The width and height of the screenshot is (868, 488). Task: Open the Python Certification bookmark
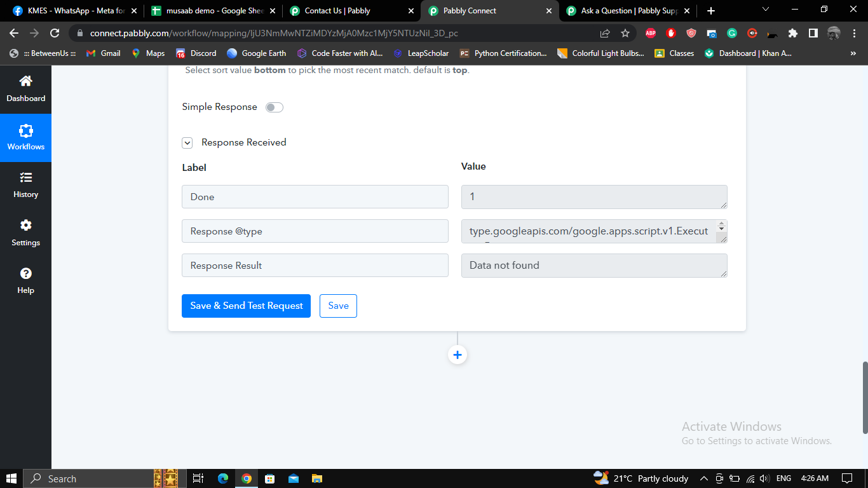click(503, 53)
